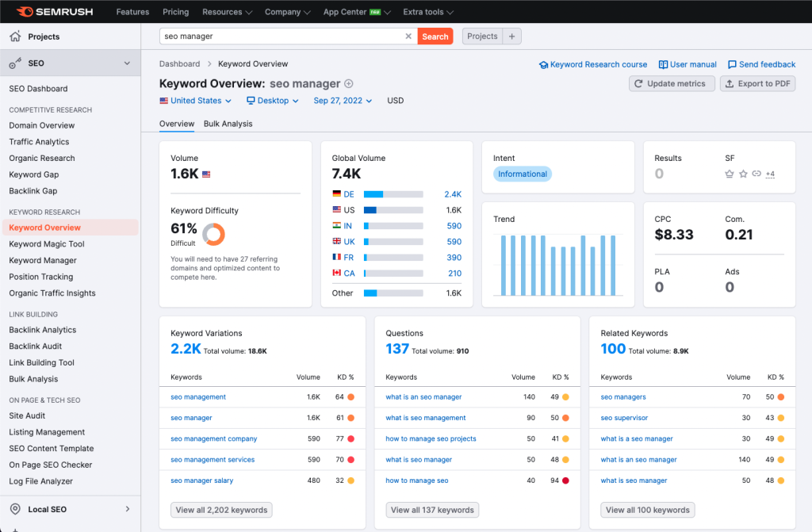Open the Pricing page
The image size is (812, 532).
pos(175,12)
